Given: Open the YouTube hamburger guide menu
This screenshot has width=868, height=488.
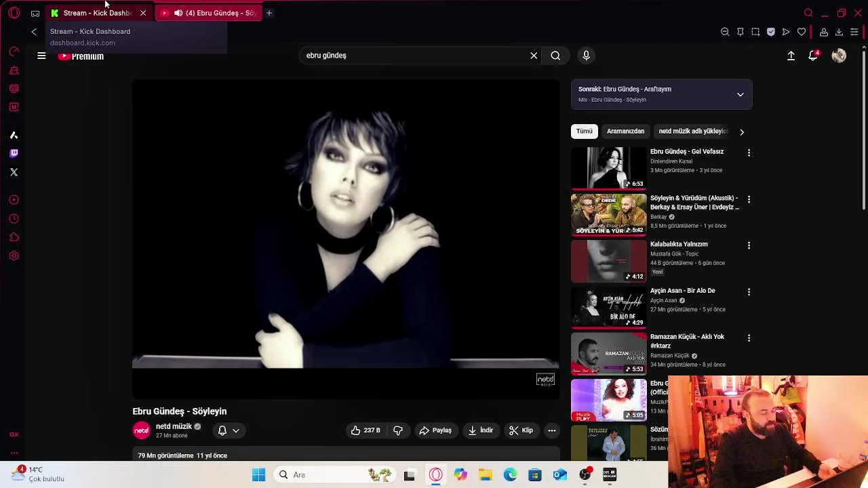Looking at the screenshot, I should (41, 56).
